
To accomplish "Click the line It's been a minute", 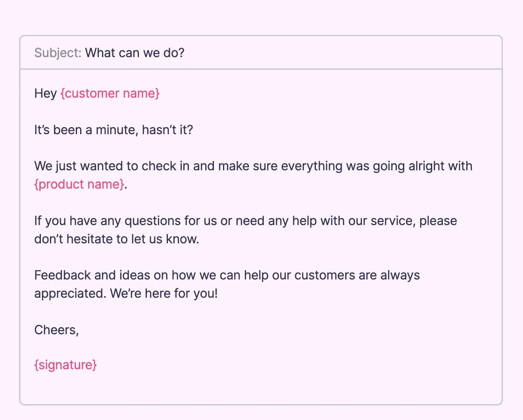I will click(x=113, y=130).
